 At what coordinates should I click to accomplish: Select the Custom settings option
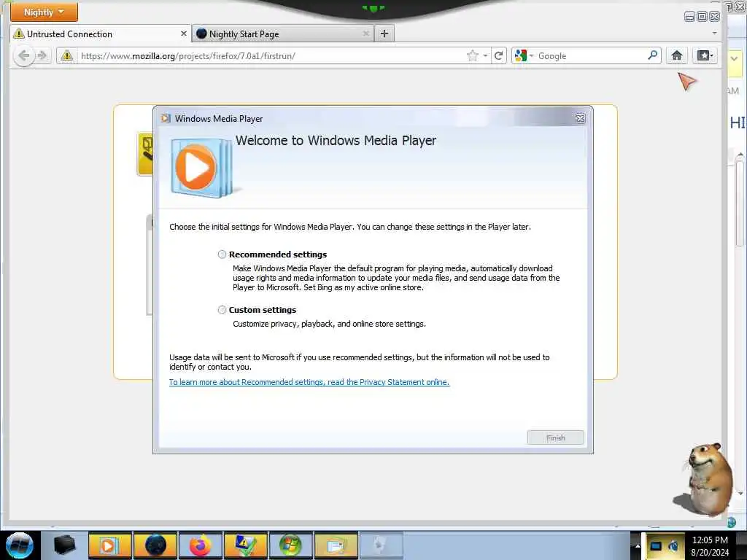pos(222,310)
